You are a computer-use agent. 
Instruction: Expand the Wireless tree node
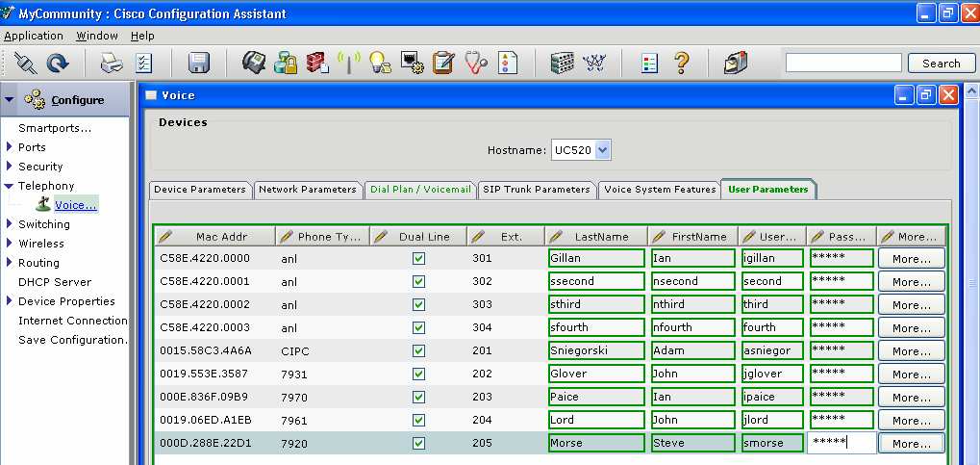9,244
